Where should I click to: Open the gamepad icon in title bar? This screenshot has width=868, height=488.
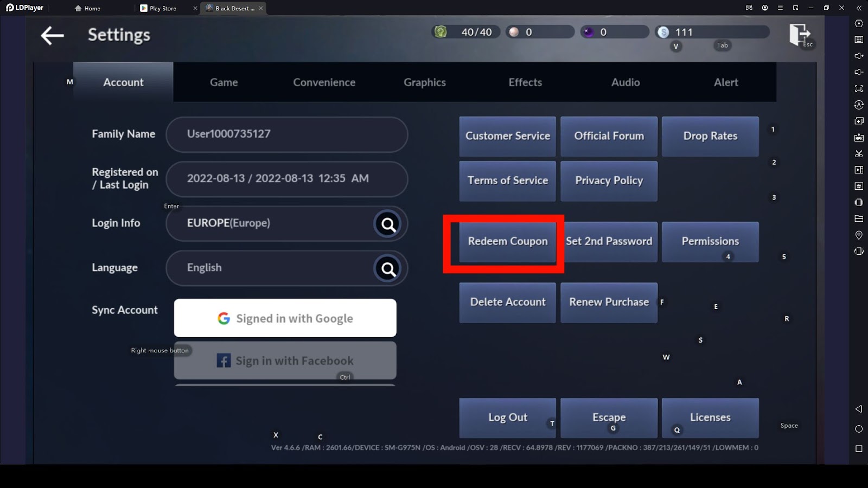click(x=749, y=8)
